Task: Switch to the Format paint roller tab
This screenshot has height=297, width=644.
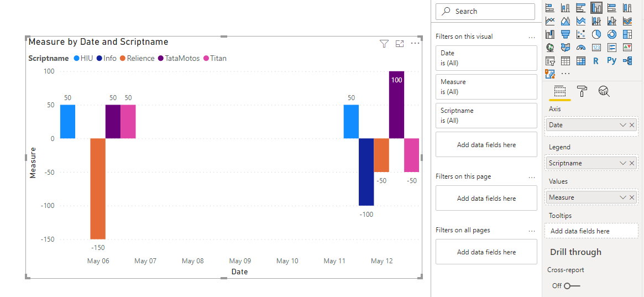Action: click(582, 91)
